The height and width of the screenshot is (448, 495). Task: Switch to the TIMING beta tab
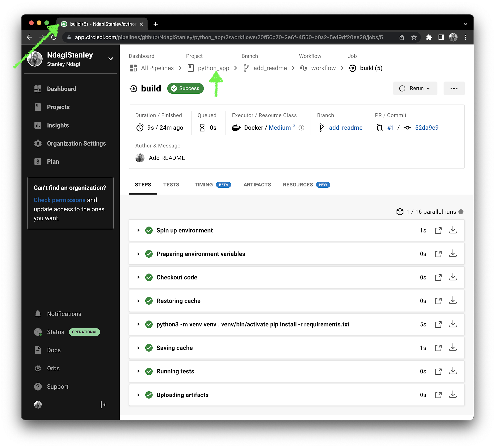tap(213, 185)
